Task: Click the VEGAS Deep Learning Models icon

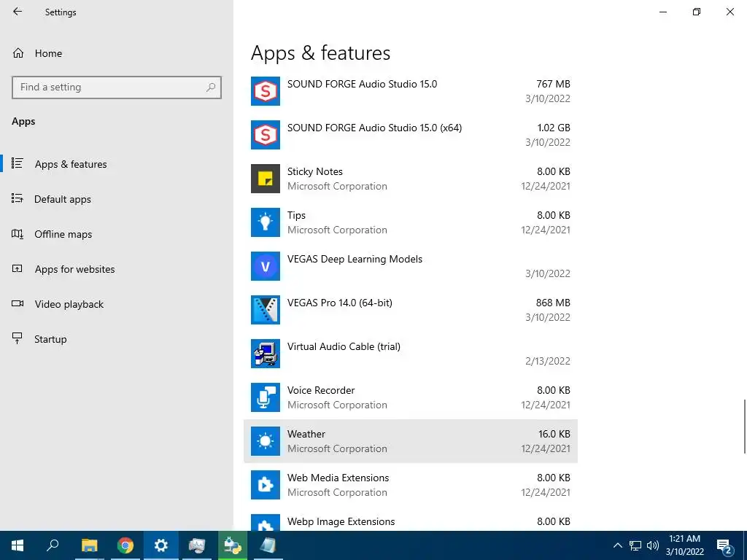Action: 266,266
